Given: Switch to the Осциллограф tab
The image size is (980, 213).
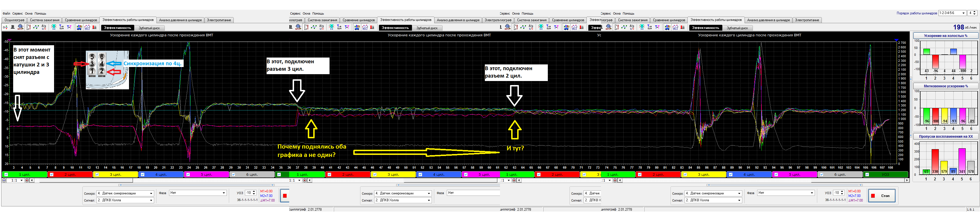Looking at the screenshot, I should point(15,20).
